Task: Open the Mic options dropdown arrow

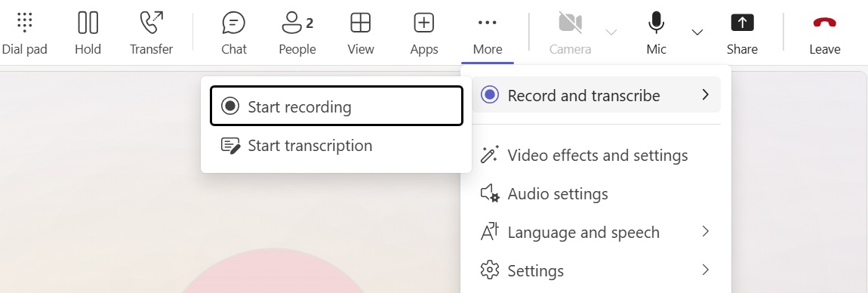Action: coord(697,32)
